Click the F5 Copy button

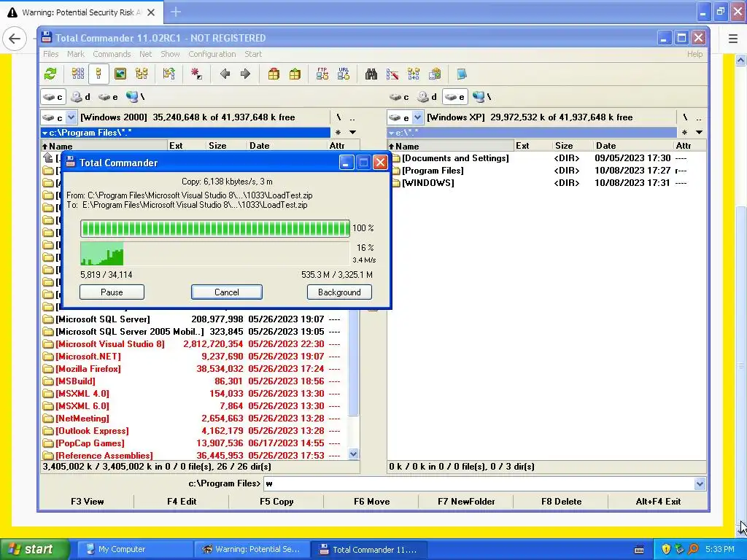(276, 502)
